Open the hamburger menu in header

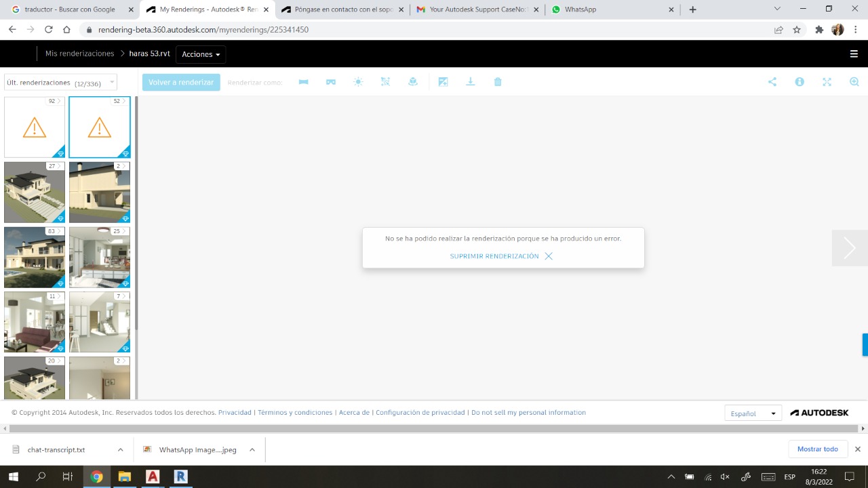[x=854, y=54]
